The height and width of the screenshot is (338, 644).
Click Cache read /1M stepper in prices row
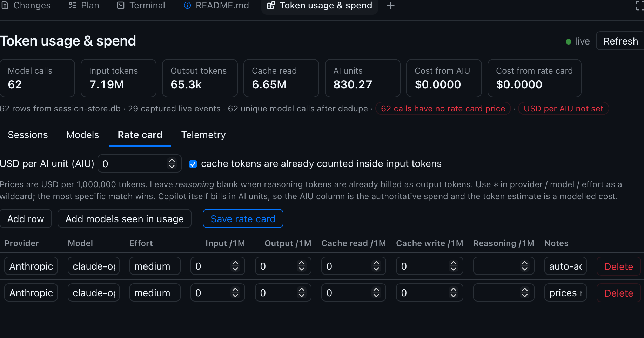coord(376,293)
